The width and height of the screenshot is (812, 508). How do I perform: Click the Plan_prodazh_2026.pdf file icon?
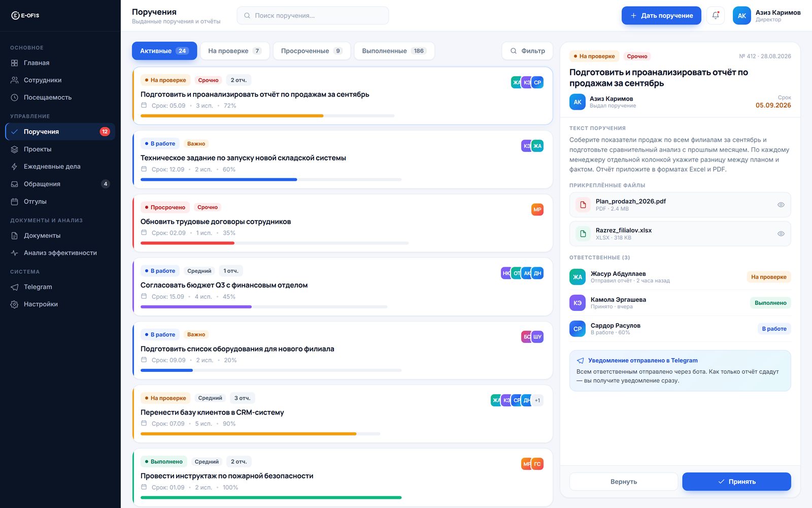583,205
